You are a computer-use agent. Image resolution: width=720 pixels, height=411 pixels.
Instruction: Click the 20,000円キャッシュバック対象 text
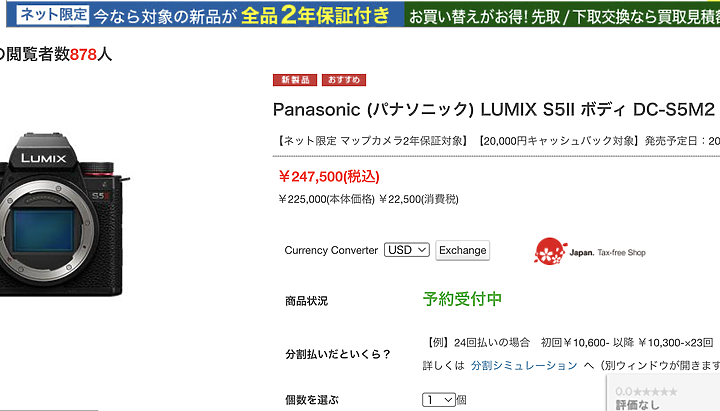pos(557,141)
